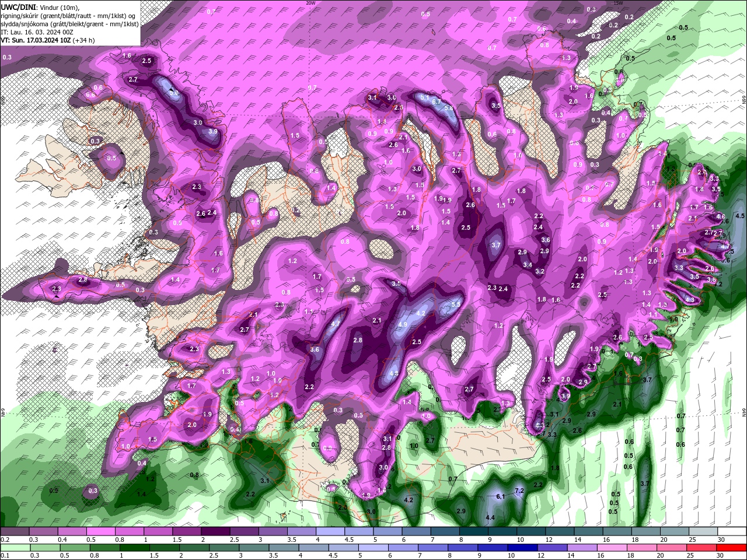Click bright red rain swatch at 30
The image size is (747, 560).
[x=731, y=548]
